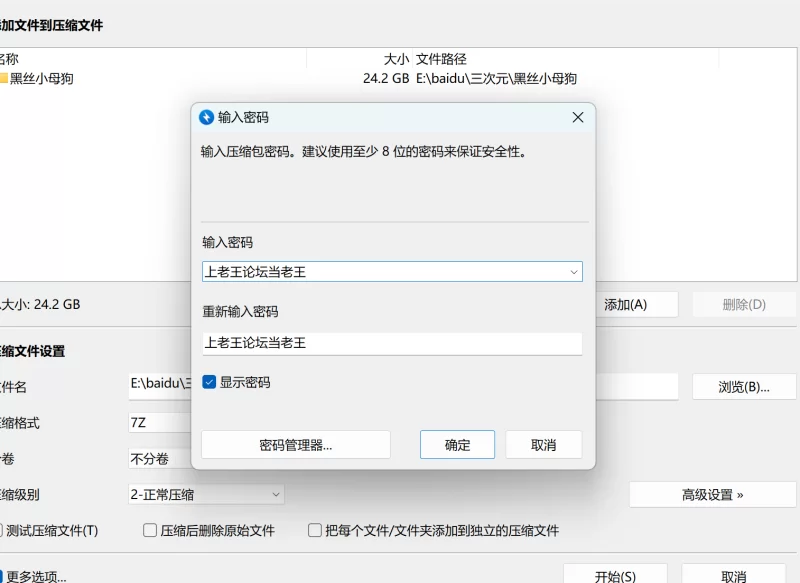Click the 文件路径 column header
Screen dimensions: 800x583
[x=565, y=59]
